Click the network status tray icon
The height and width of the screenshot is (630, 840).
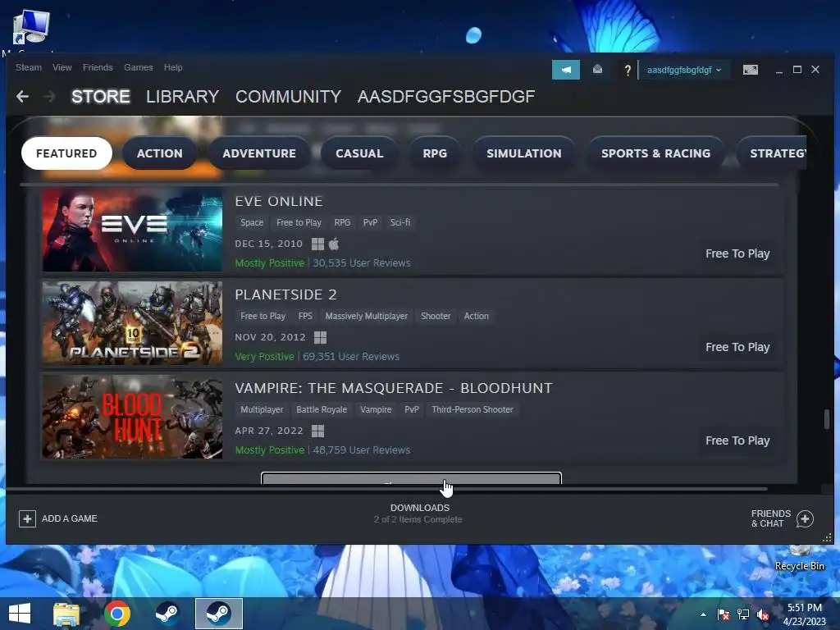[743, 614]
